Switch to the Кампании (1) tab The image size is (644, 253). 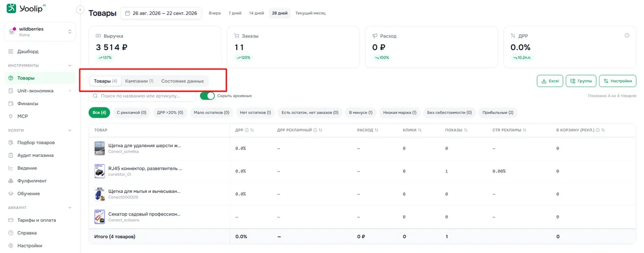pyautogui.click(x=139, y=81)
